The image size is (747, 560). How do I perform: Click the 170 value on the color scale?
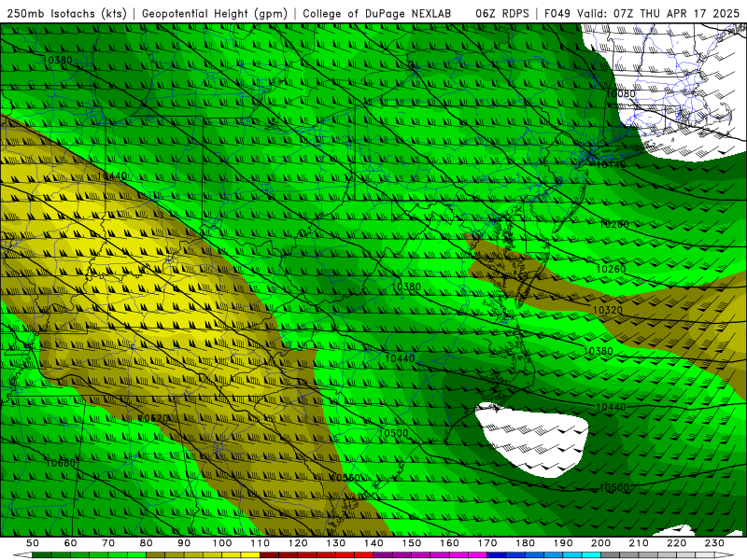pos(487,543)
